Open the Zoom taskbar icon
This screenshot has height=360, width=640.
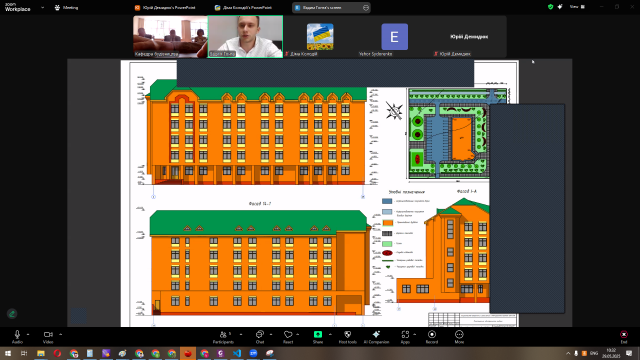[253, 353]
